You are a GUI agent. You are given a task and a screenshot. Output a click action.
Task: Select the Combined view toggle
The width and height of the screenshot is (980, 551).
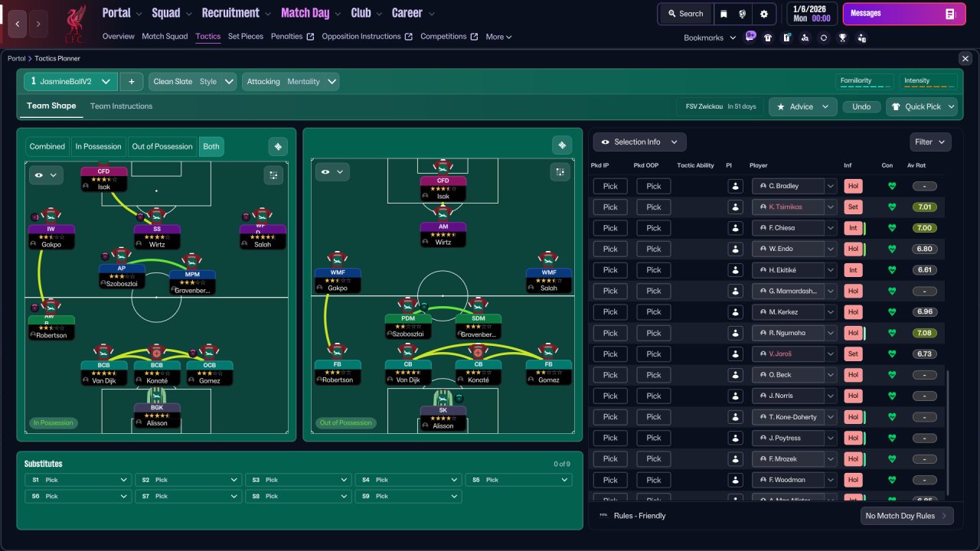(x=47, y=147)
